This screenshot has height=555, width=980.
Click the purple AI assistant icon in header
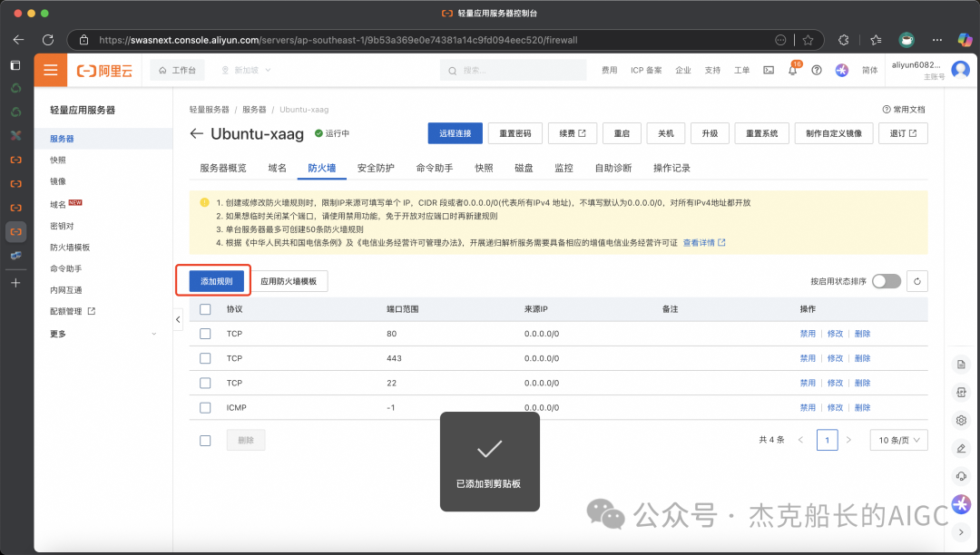click(842, 71)
